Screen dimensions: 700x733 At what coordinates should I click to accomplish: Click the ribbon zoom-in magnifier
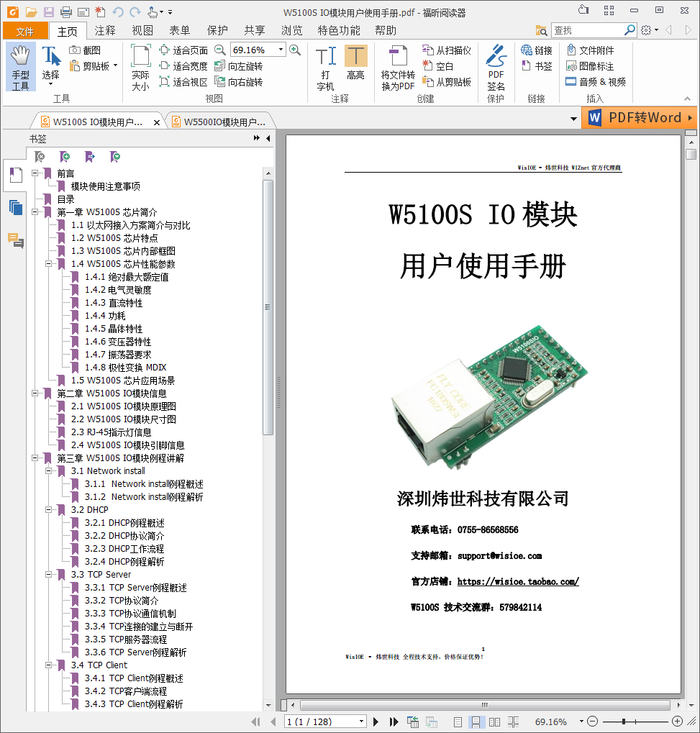(x=295, y=50)
